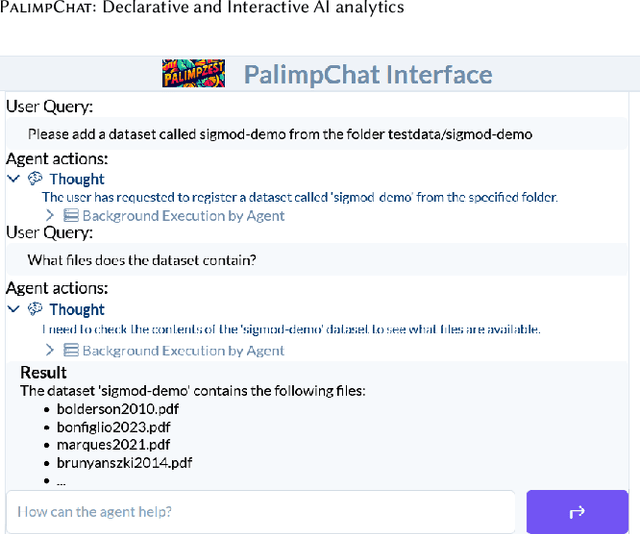
Task: Focus the 'How can the agent help?' input
Action: pyautogui.click(x=260, y=512)
